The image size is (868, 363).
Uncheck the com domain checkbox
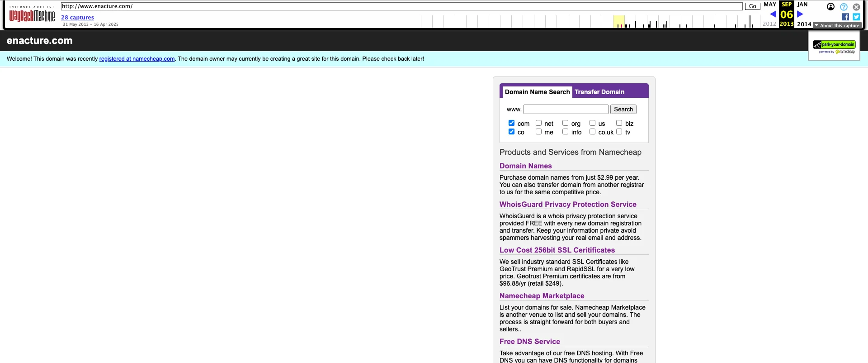[511, 123]
